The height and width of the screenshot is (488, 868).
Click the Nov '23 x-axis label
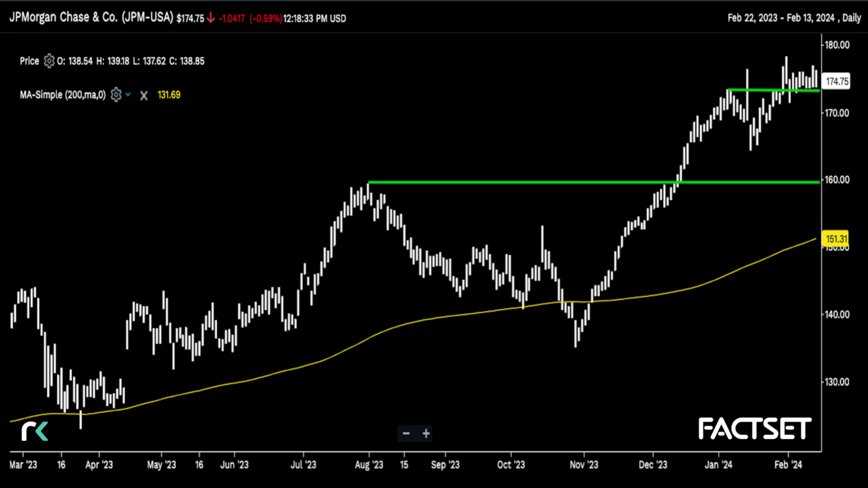click(584, 465)
